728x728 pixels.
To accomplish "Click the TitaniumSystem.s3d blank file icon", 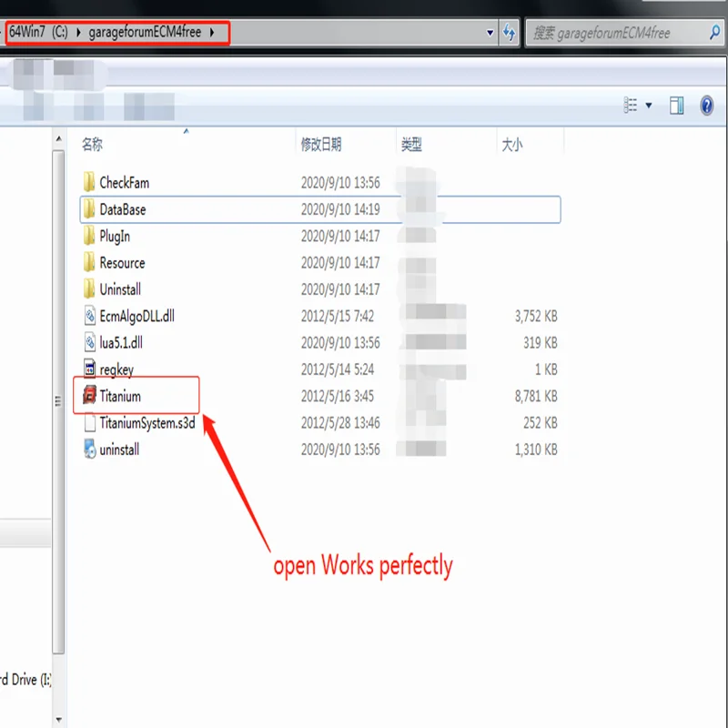I will (x=89, y=422).
